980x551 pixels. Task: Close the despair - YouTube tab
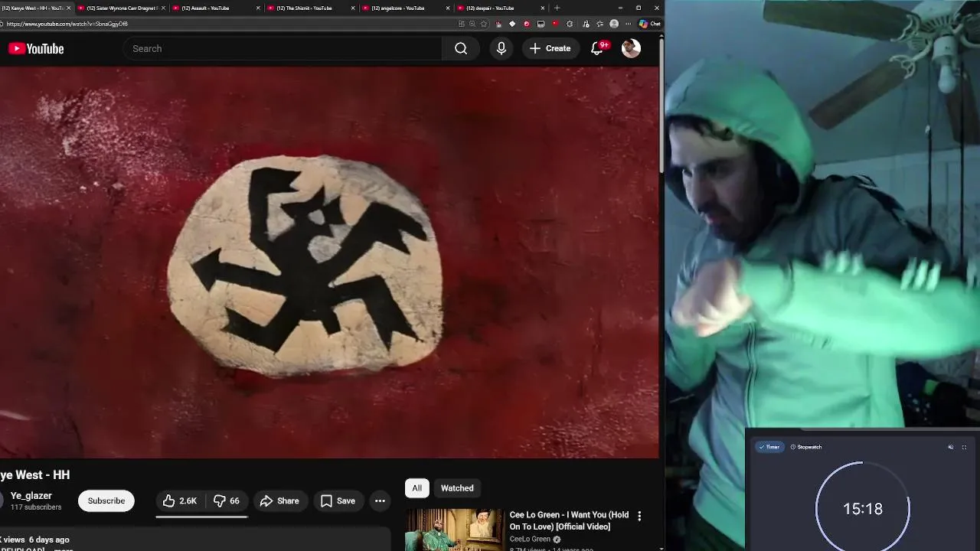(x=543, y=8)
